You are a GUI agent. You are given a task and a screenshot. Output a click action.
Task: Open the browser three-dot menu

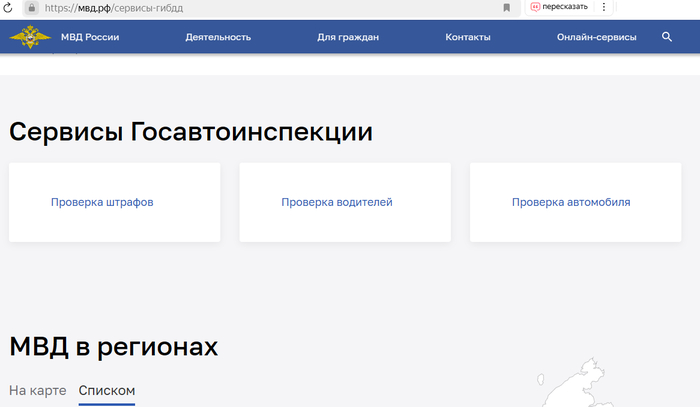click(604, 7)
